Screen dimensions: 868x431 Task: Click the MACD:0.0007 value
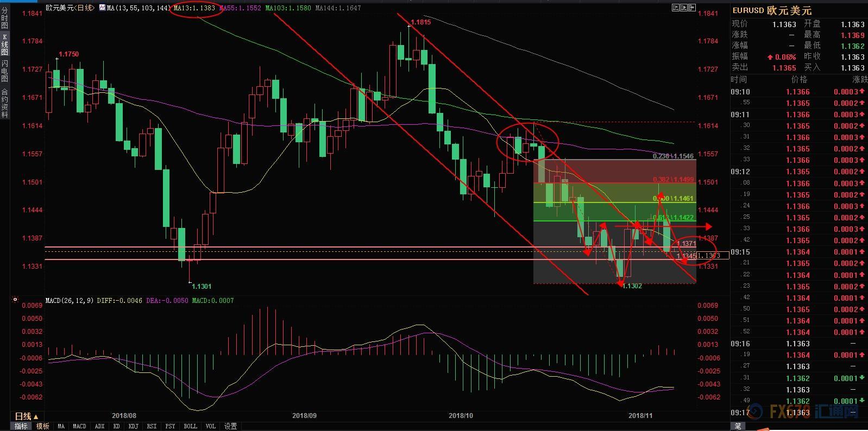point(213,300)
